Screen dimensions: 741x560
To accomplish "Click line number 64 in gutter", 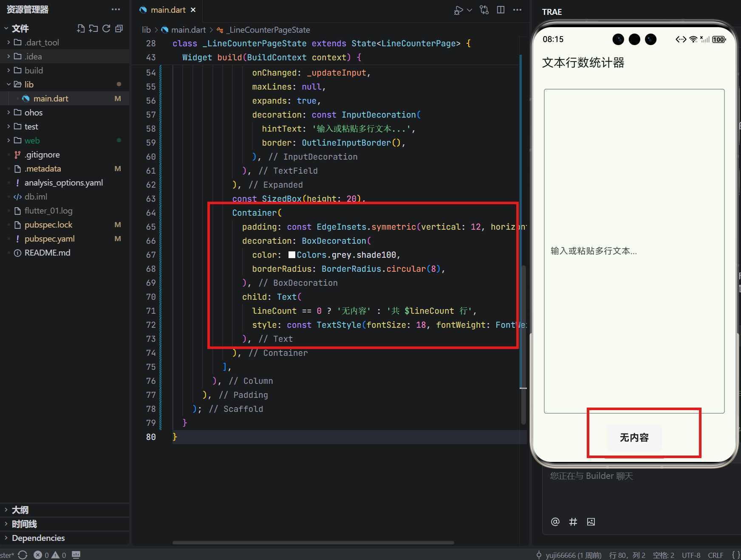I will pyautogui.click(x=151, y=213).
